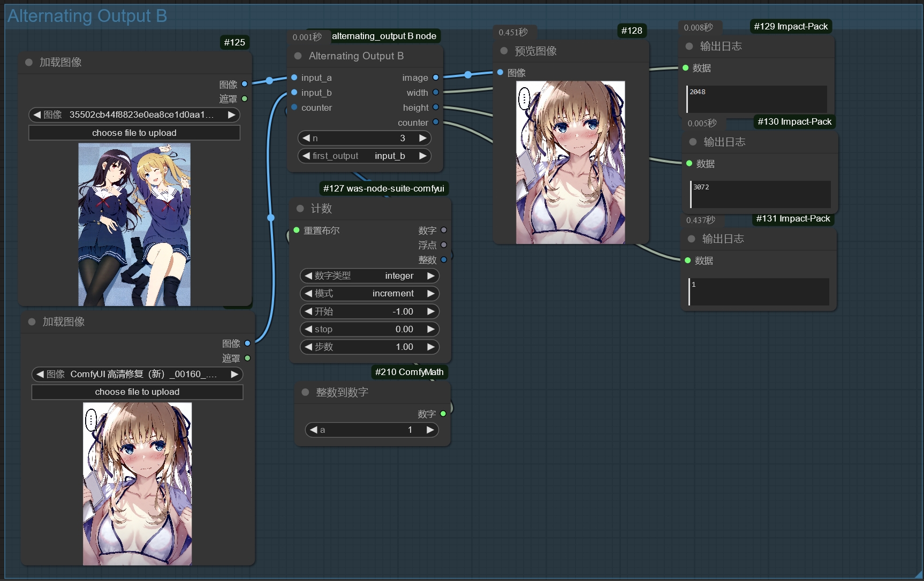The width and height of the screenshot is (924, 581).
Task: Increase the 步数 value
Action: [x=431, y=347]
